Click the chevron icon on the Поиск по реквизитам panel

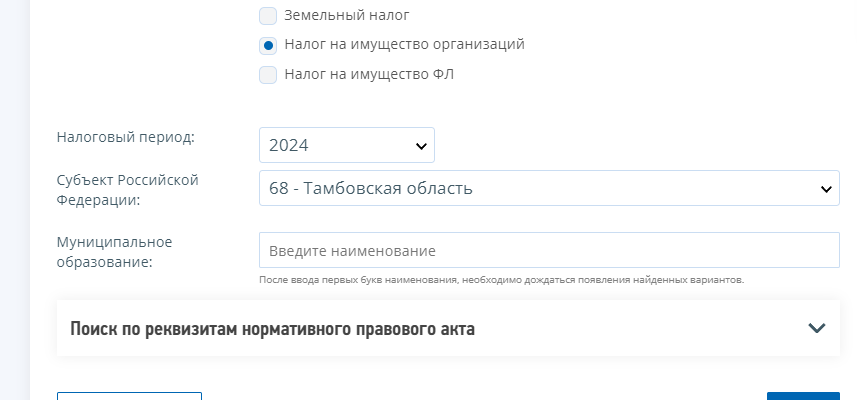tap(817, 328)
